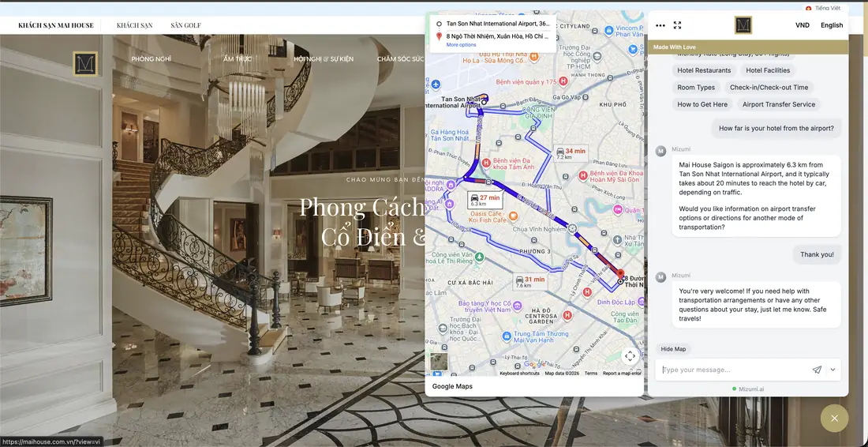Screen dimensions: 868x447
Task: Open the map camera controls button
Action: pos(630,355)
